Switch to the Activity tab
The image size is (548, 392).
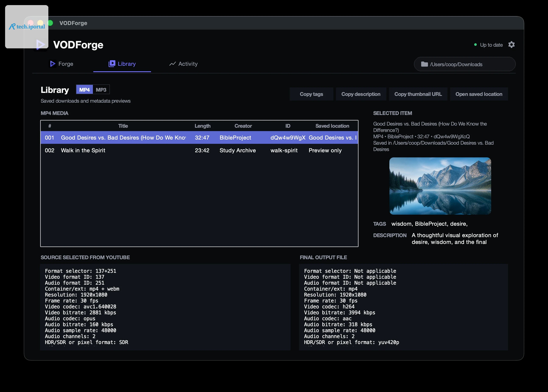pyautogui.click(x=183, y=64)
